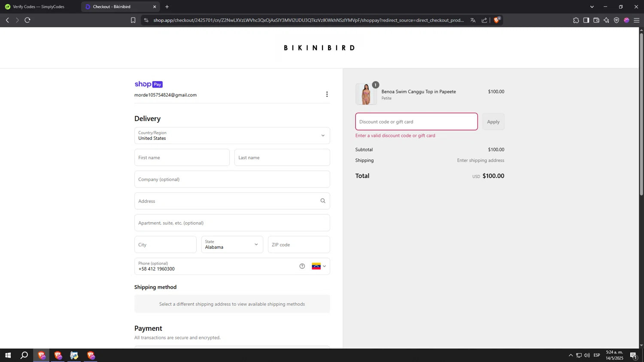Open the purple profile avatar icon
The image size is (644, 362).
(x=626, y=20)
